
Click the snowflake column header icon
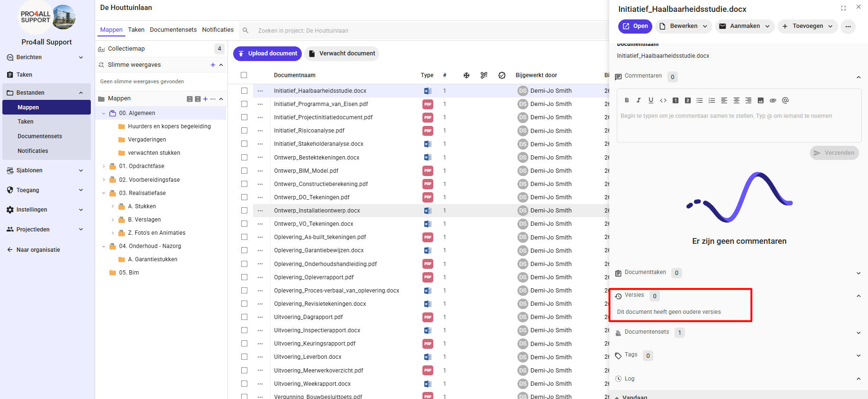pyautogui.click(x=466, y=75)
